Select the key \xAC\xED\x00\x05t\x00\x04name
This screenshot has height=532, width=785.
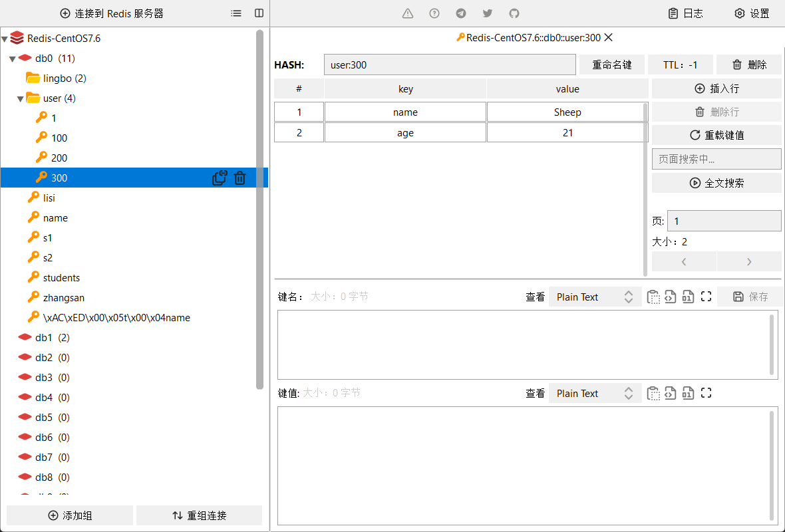[x=116, y=318]
